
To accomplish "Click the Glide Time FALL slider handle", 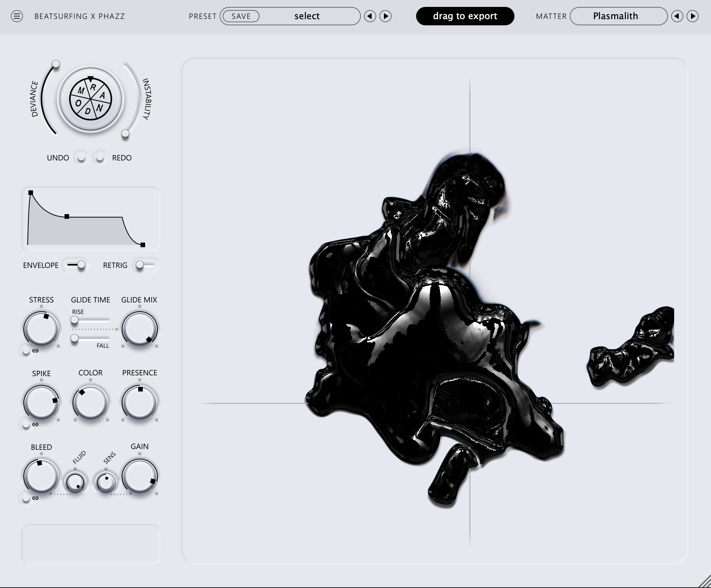I will [x=74, y=338].
